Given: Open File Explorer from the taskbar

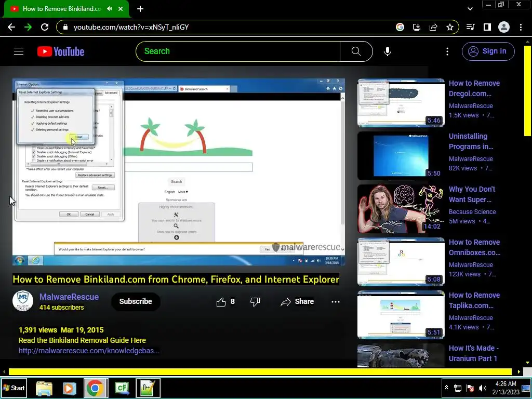Looking at the screenshot, I should pos(44,388).
